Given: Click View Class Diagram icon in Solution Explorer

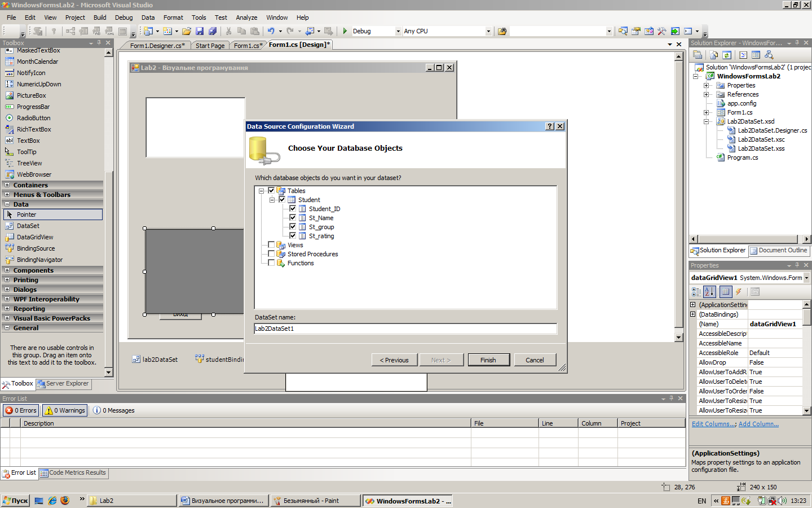Looking at the screenshot, I should (769, 55).
